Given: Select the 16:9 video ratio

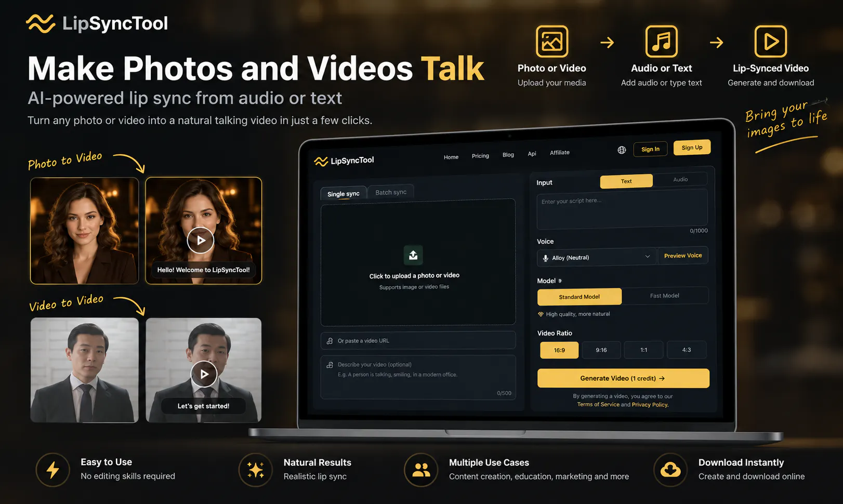Looking at the screenshot, I should click(x=559, y=350).
